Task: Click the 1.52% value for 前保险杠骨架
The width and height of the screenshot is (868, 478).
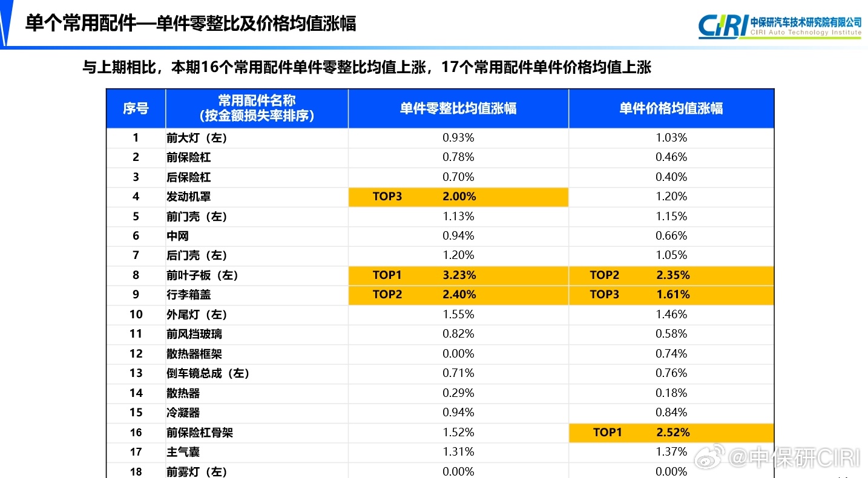Action: point(458,433)
